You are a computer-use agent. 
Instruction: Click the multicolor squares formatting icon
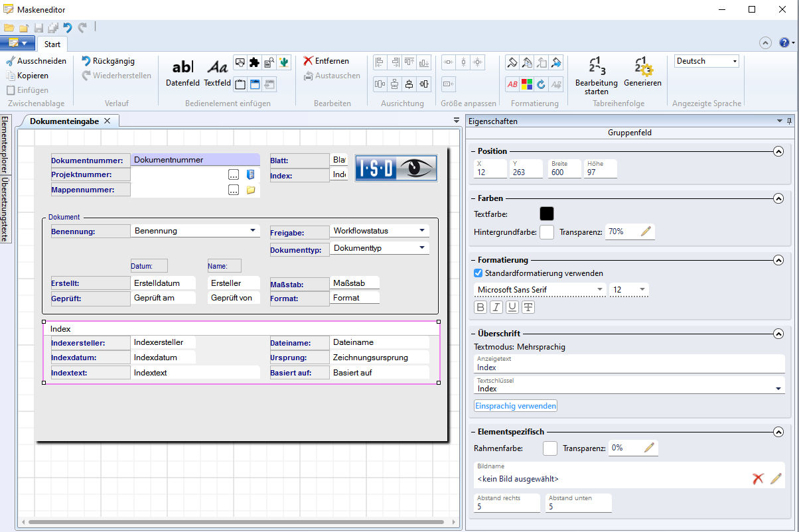click(527, 84)
